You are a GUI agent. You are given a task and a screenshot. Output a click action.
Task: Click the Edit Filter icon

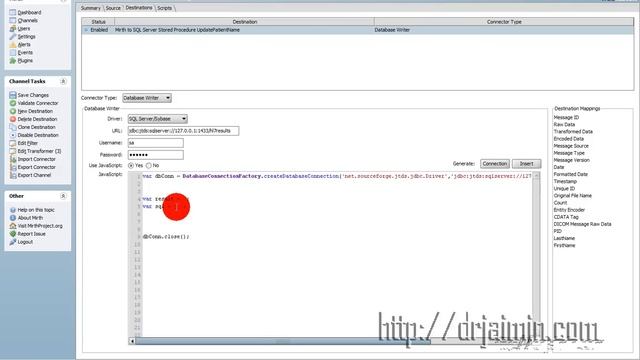[x=13, y=143]
